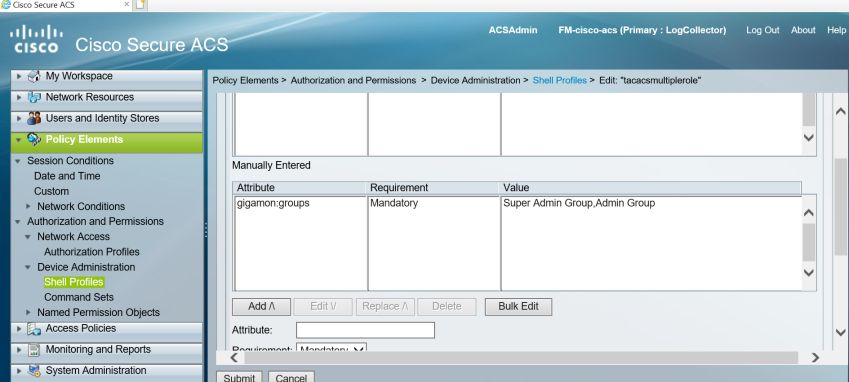Click the Network Resources icon

[34, 97]
